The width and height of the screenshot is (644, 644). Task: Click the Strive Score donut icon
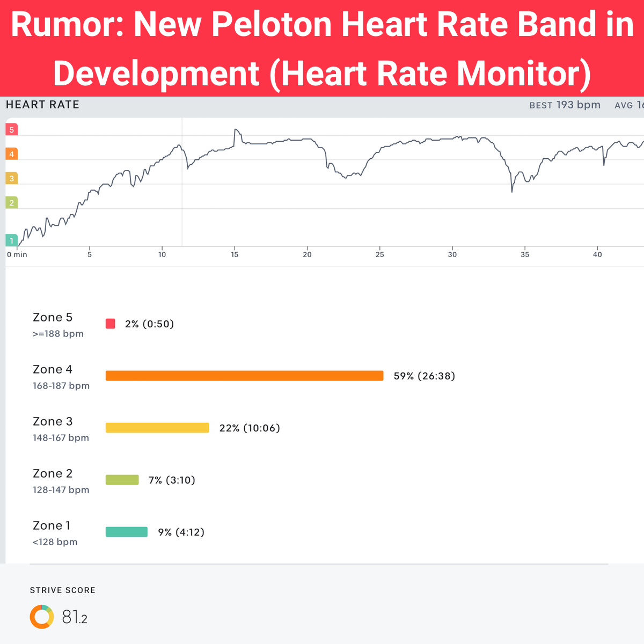pos(42,617)
